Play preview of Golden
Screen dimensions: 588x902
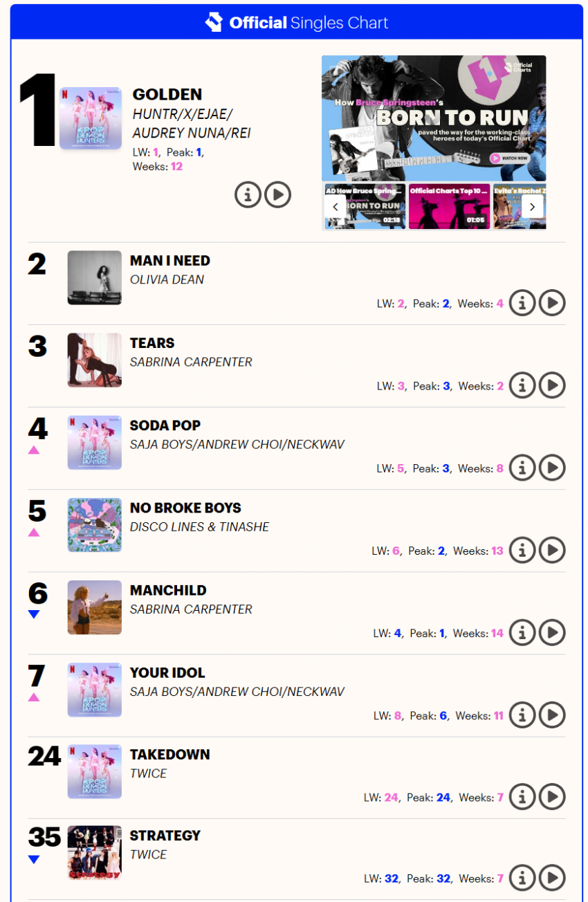click(x=278, y=195)
